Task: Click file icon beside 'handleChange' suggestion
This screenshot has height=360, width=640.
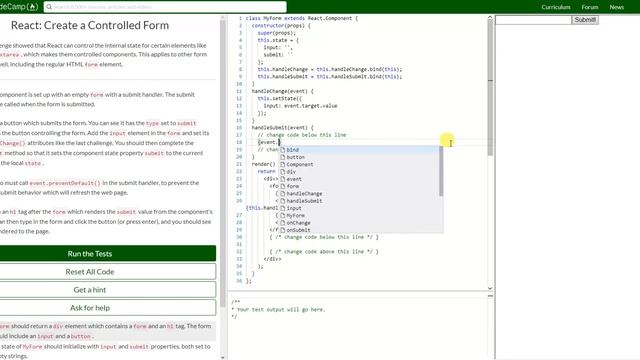Action: (x=282, y=193)
